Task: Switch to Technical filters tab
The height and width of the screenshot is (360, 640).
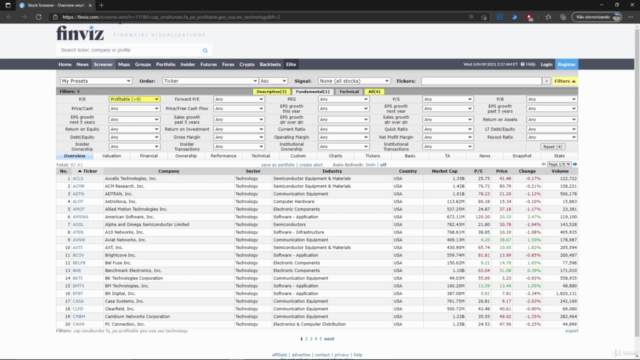Action: pyautogui.click(x=349, y=92)
